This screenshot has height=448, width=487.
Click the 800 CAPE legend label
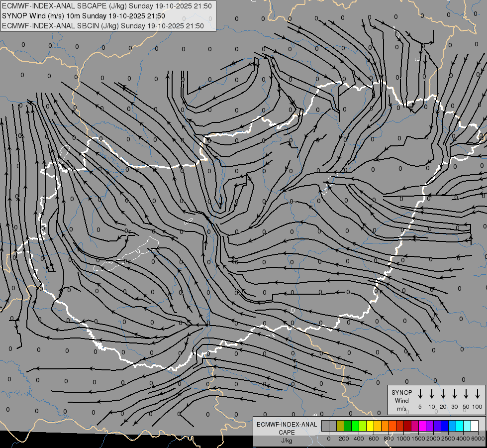tap(389, 439)
